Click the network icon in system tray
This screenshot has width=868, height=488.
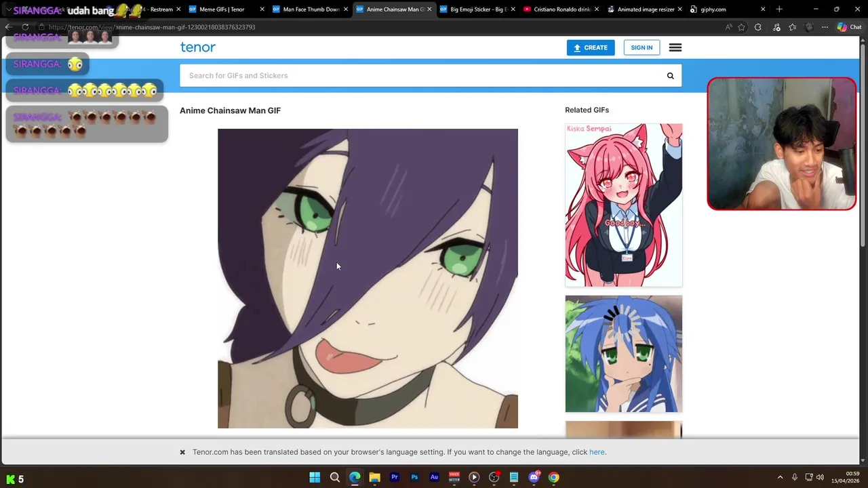coord(808,477)
